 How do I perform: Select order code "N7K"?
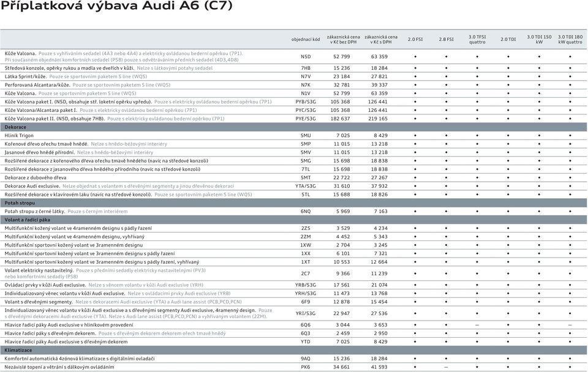tap(306, 85)
